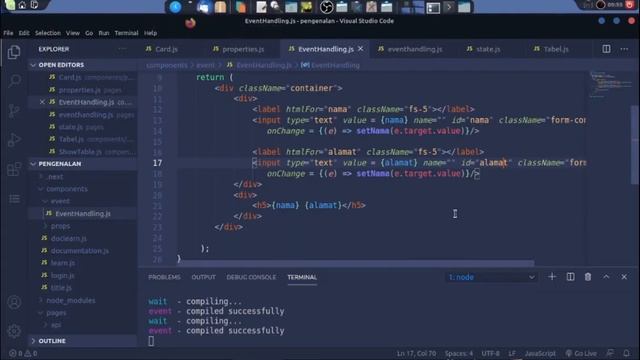Kill terminal with trash icon
Viewport: 640px width, 360px height.
(x=588, y=277)
